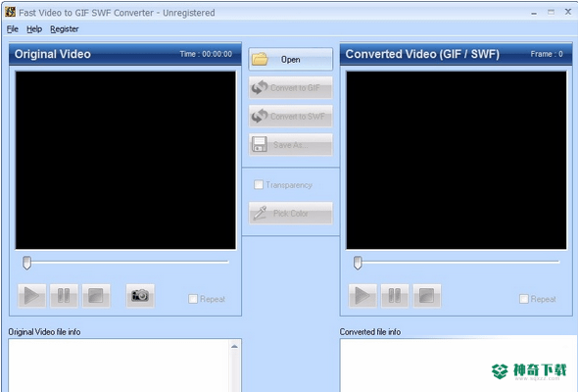Open the Register menu

pos(65,28)
